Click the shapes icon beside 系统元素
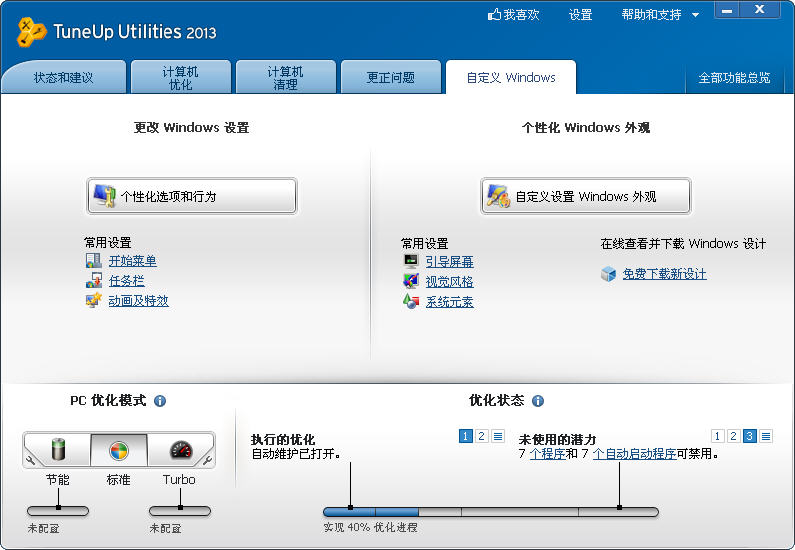 411,302
